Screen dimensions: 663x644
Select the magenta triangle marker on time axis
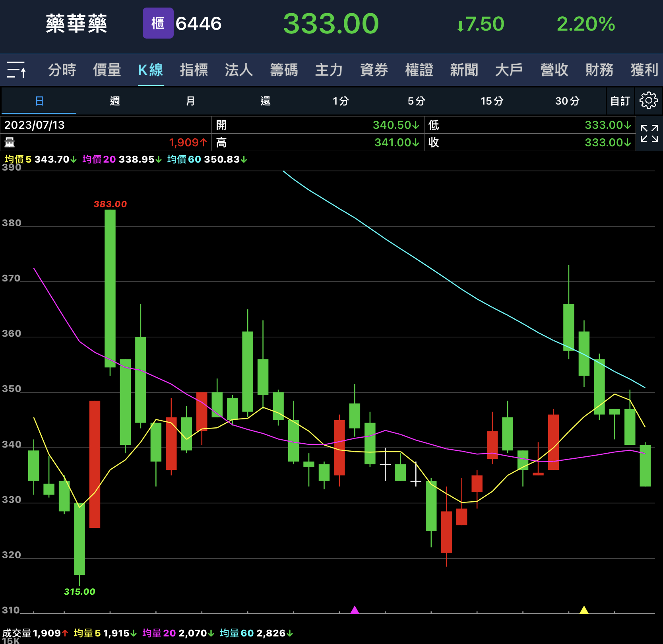tap(355, 609)
